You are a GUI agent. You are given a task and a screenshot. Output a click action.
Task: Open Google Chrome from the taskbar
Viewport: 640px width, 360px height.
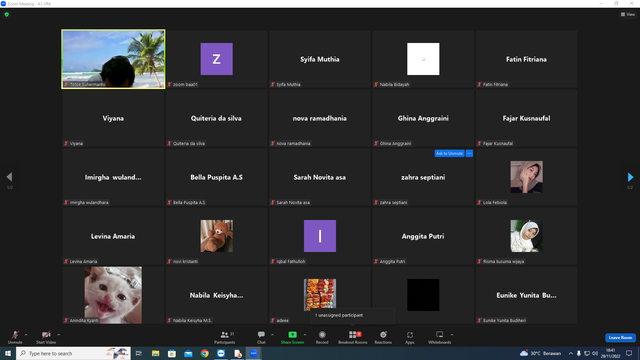click(x=204, y=353)
